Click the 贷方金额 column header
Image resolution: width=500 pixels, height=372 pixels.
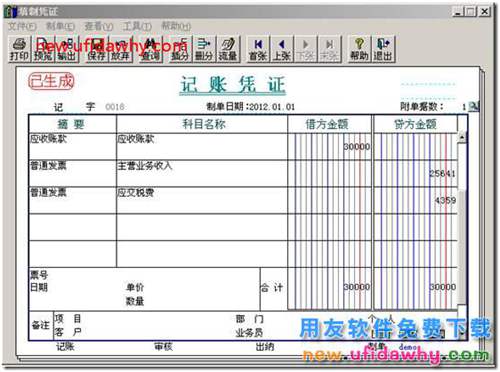pyautogui.click(x=415, y=124)
